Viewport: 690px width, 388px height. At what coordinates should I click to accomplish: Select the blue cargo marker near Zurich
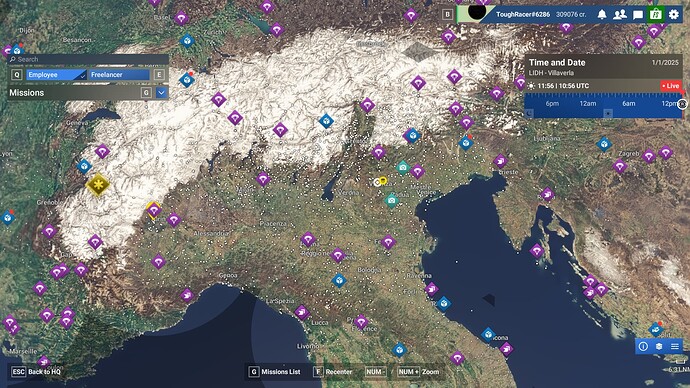coord(187,41)
